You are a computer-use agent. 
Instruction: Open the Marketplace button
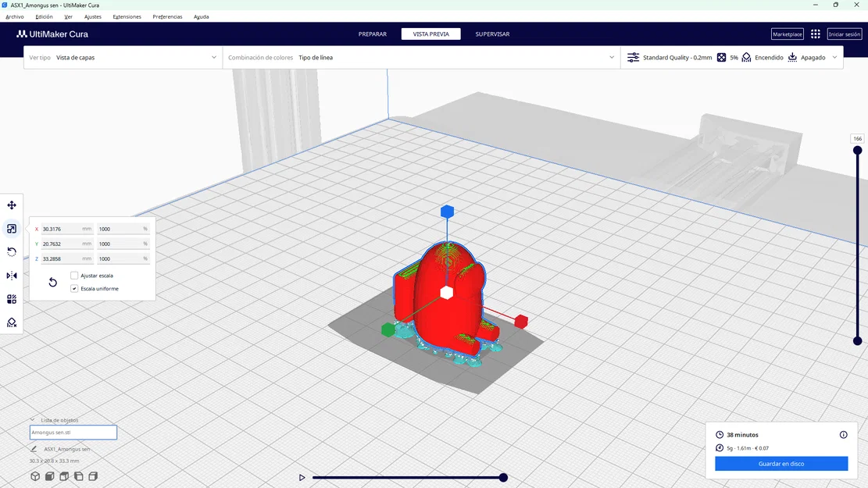[788, 34]
